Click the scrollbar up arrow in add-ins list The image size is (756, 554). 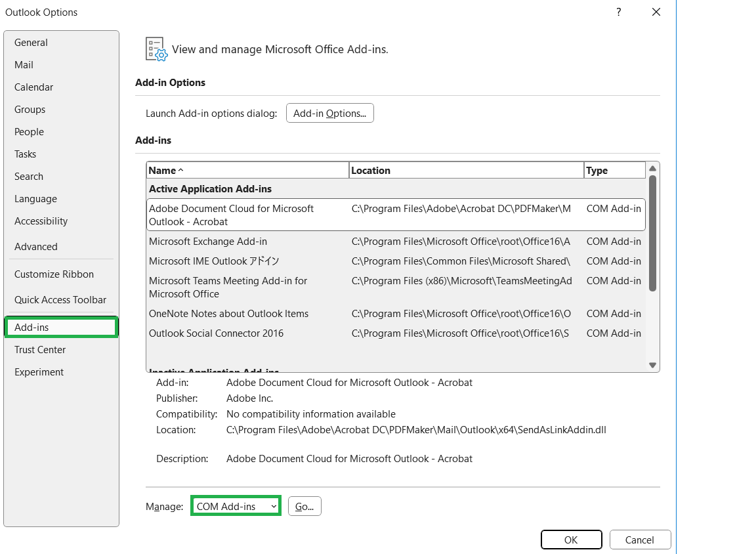point(652,169)
